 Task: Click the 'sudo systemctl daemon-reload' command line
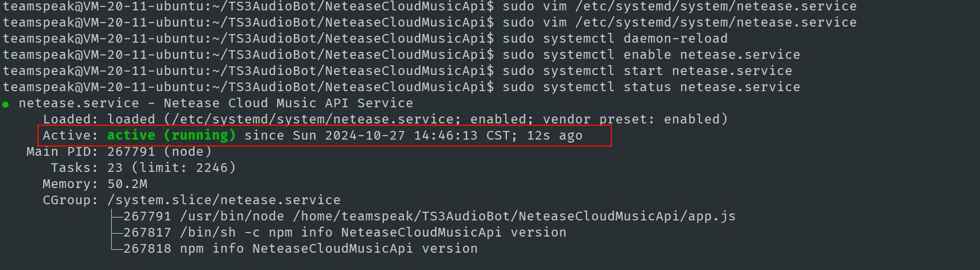(x=615, y=39)
